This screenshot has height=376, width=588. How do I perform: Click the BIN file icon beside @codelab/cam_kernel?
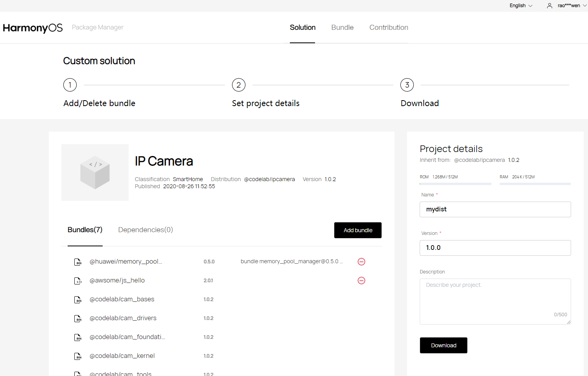tap(78, 356)
